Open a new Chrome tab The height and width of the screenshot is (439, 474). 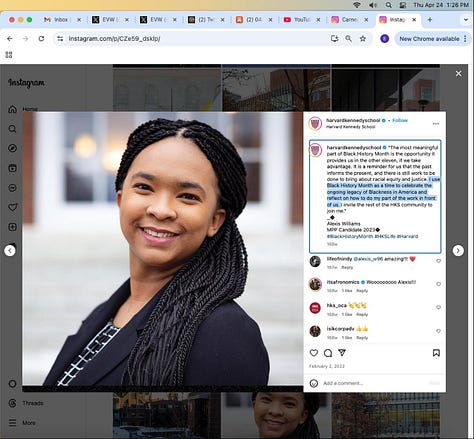pyautogui.click(x=430, y=20)
